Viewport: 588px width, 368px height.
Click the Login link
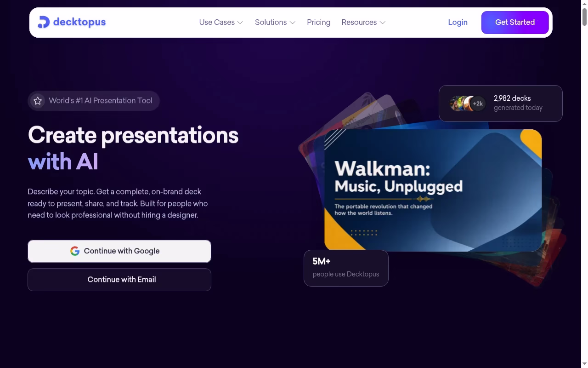(458, 22)
